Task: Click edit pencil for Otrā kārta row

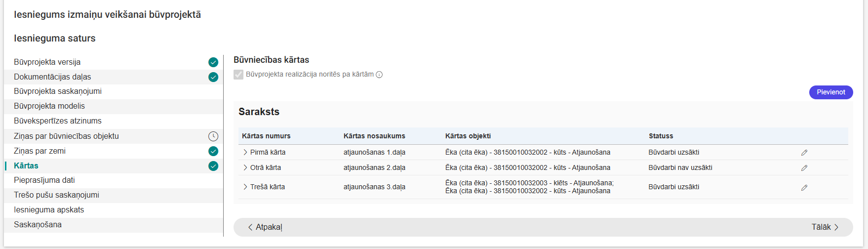Action: click(804, 168)
